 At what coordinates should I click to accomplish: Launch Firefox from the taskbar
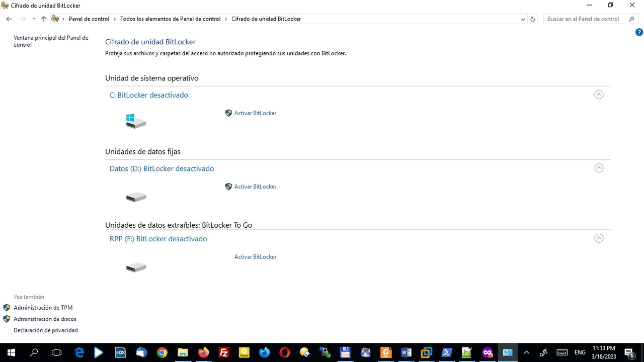pyautogui.click(x=203, y=352)
